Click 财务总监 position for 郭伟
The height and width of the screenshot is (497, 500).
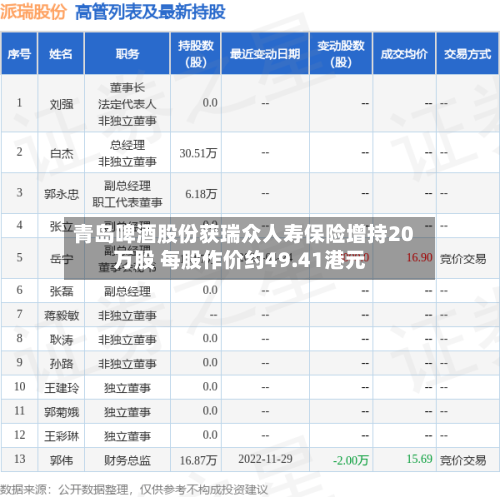(127, 460)
